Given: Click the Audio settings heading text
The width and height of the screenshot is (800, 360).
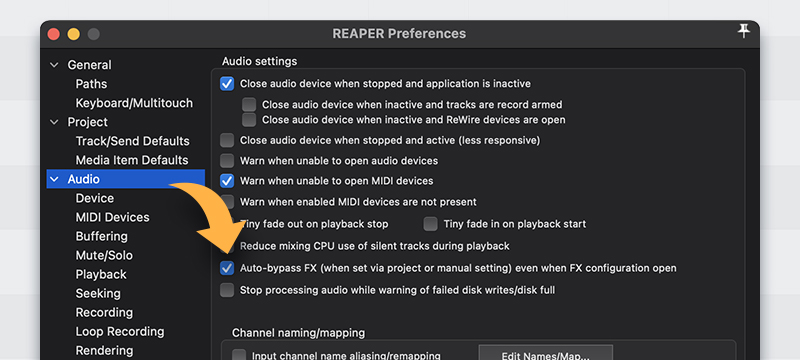Looking at the screenshot, I should pos(259,61).
